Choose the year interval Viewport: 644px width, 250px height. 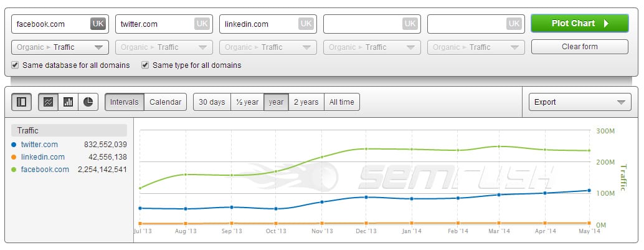(276, 102)
